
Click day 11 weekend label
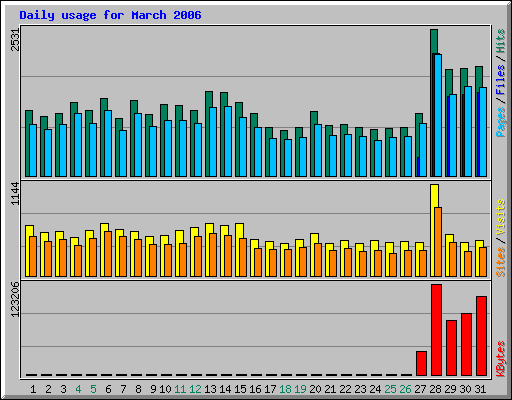click(x=180, y=389)
